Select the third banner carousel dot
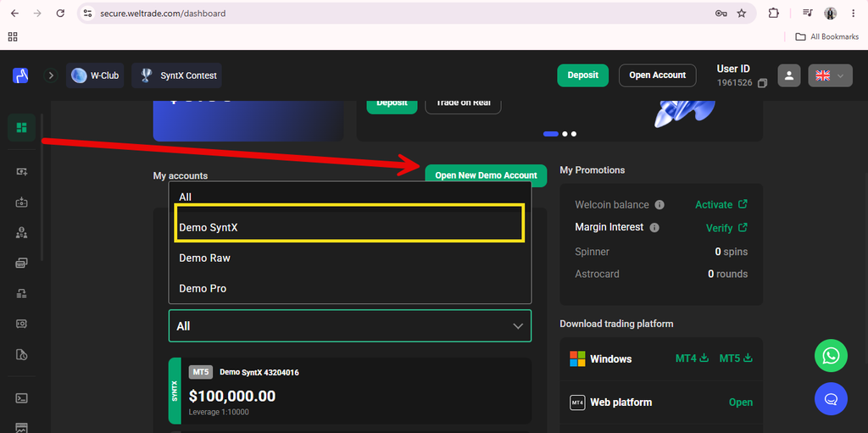 coord(574,133)
